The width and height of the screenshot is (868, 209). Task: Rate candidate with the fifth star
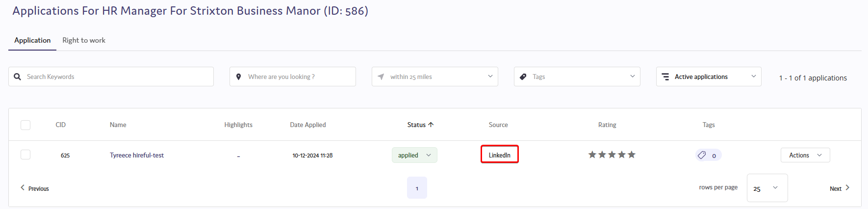632,155
